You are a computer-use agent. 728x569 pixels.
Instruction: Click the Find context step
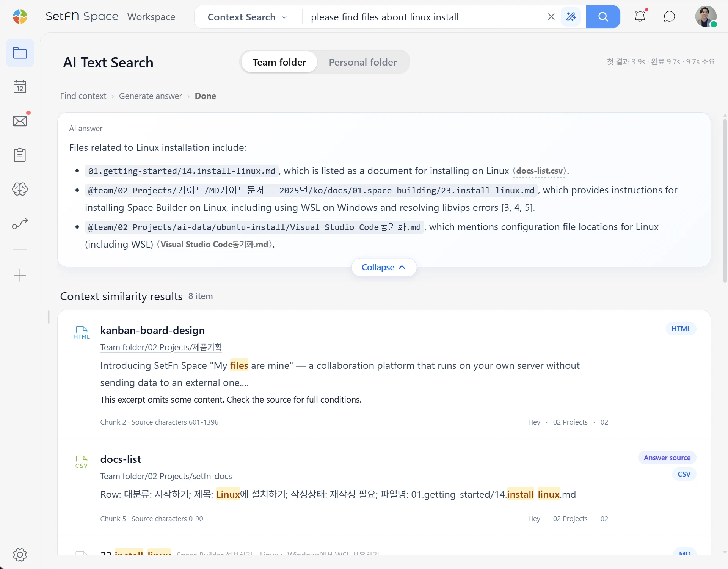pyautogui.click(x=83, y=96)
